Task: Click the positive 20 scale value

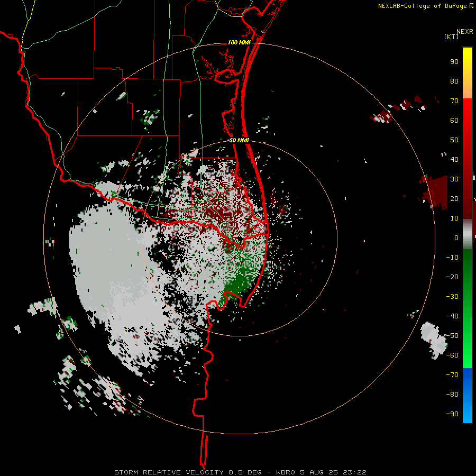Action: pyautogui.click(x=454, y=198)
